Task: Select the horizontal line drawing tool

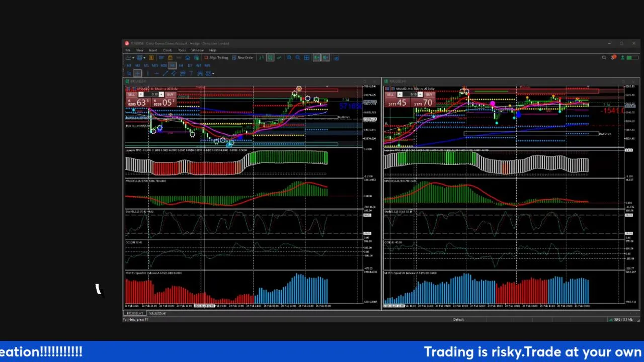Action: (156, 73)
